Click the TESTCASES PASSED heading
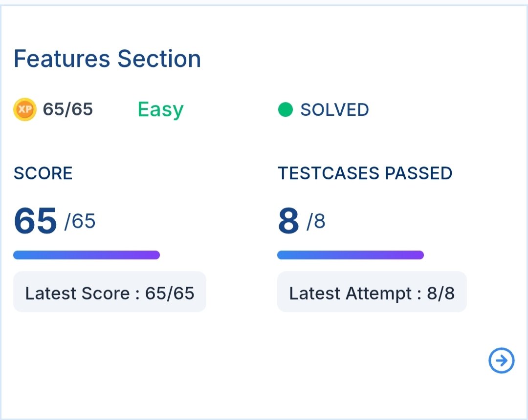 coord(365,173)
